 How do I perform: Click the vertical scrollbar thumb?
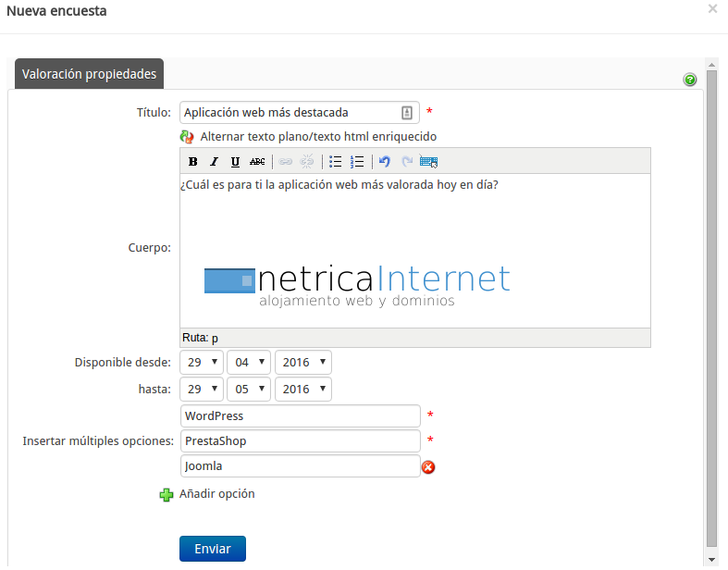pos(711,308)
